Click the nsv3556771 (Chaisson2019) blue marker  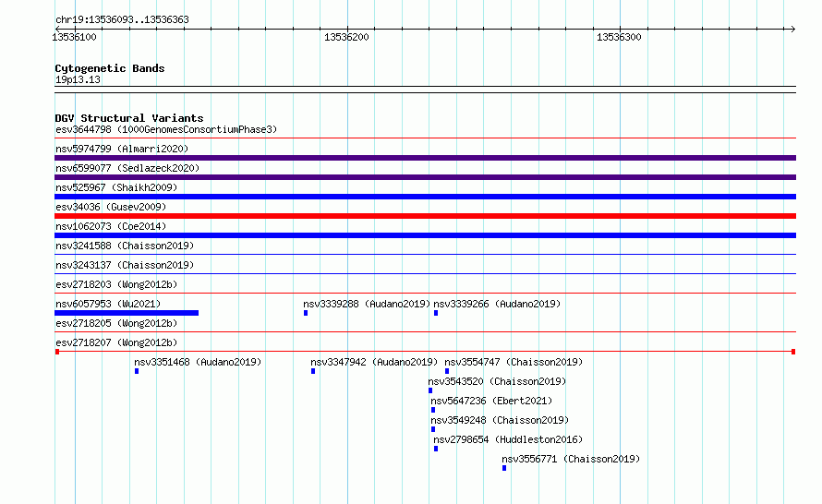coord(504,468)
